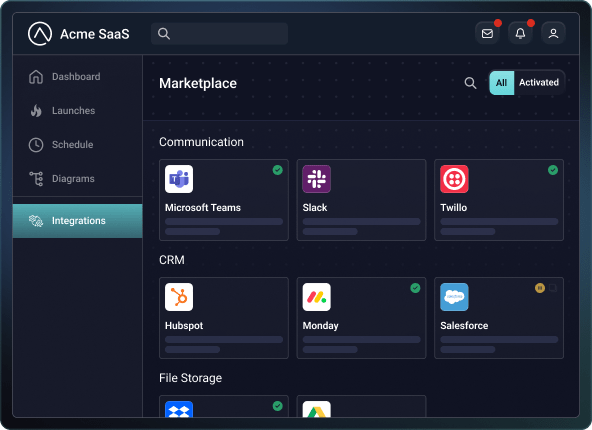Image resolution: width=592 pixels, height=430 pixels.
Task: Click the Launches flame icon
Action: [36, 111]
